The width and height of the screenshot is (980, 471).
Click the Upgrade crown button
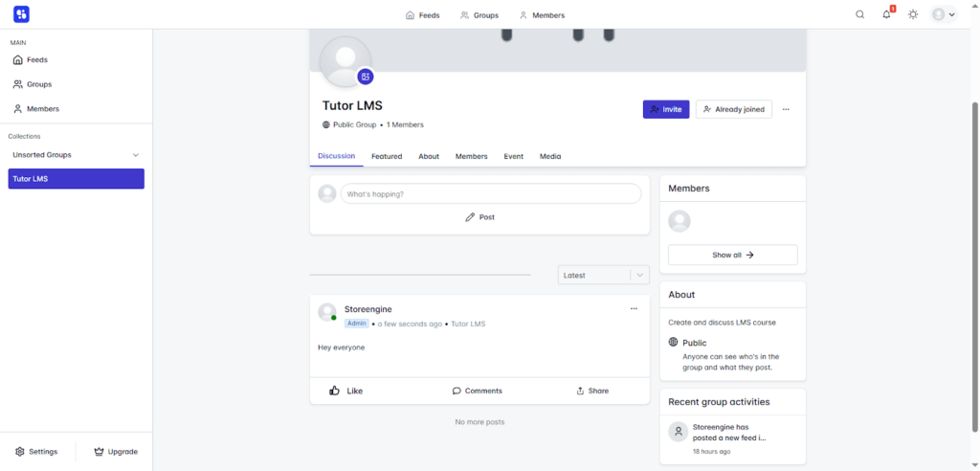click(116, 452)
